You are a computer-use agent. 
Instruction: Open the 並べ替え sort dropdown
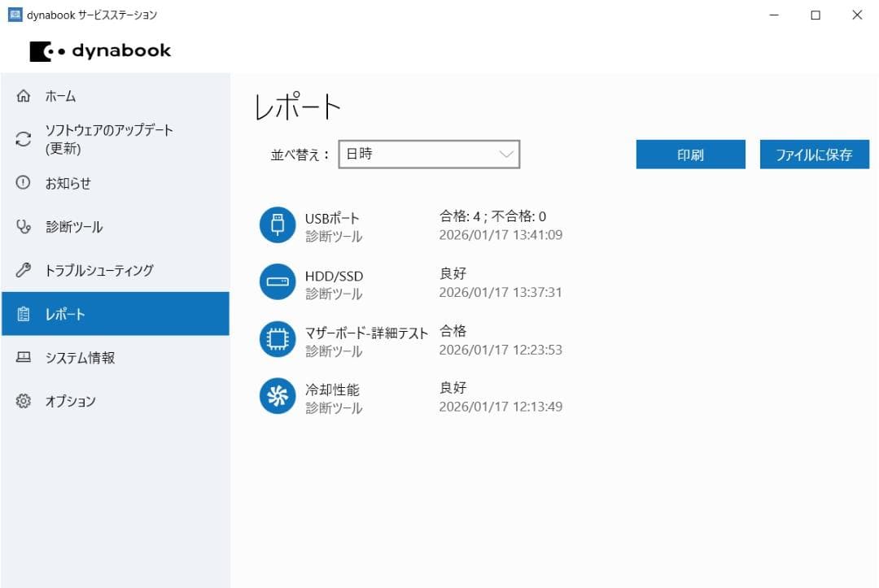[429, 154]
